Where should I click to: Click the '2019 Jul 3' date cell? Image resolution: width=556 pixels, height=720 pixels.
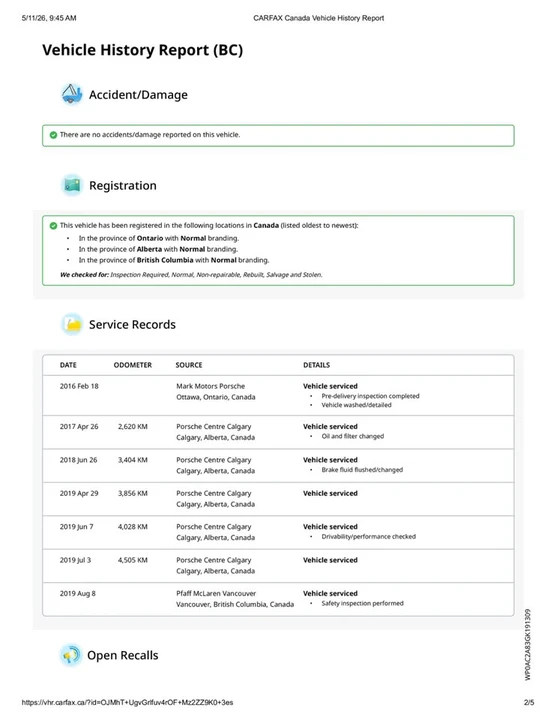pyautogui.click(x=75, y=560)
